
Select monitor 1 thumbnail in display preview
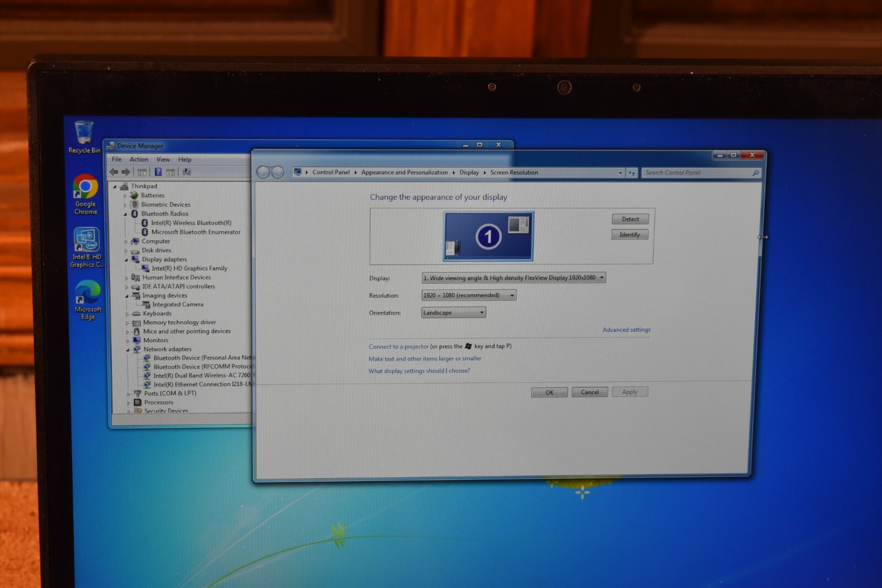[x=488, y=236]
